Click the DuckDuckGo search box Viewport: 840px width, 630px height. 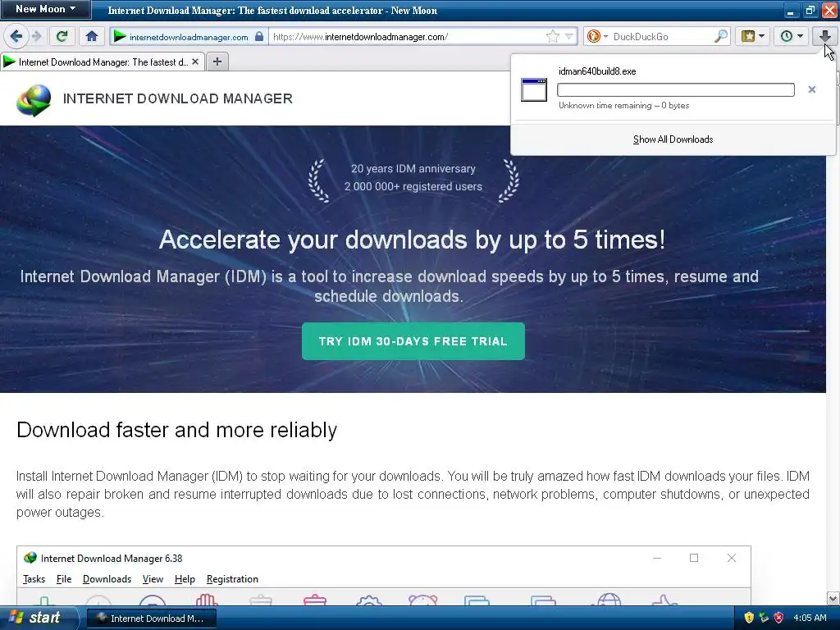[x=662, y=36]
